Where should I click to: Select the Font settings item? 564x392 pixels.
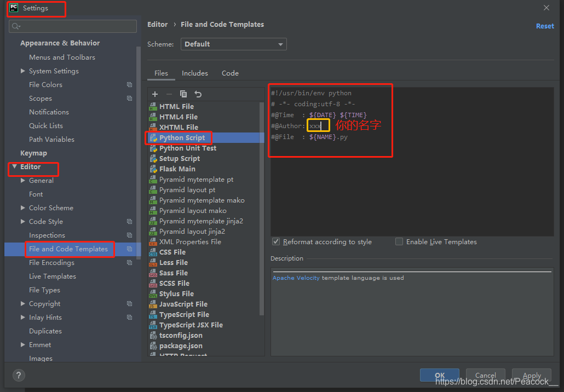pyautogui.click(x=36, y=194)
